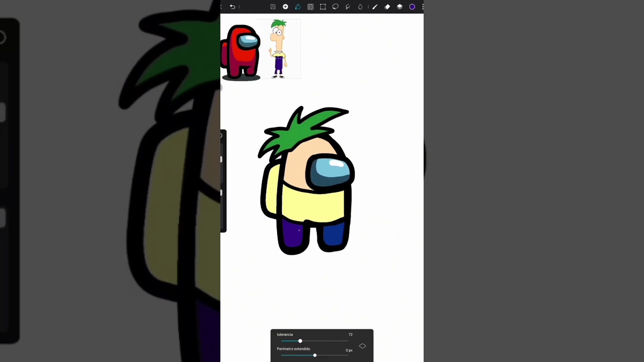Open the grid guide tool
This screenshot has width=644, height=362.
310,7
